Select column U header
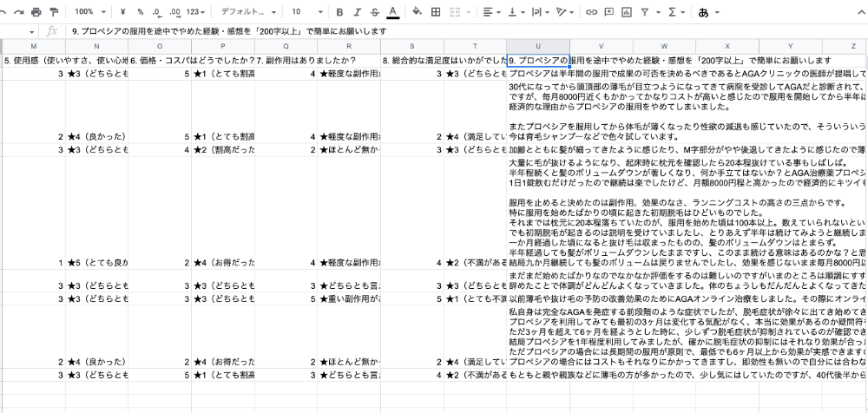 tap(539, 47)
